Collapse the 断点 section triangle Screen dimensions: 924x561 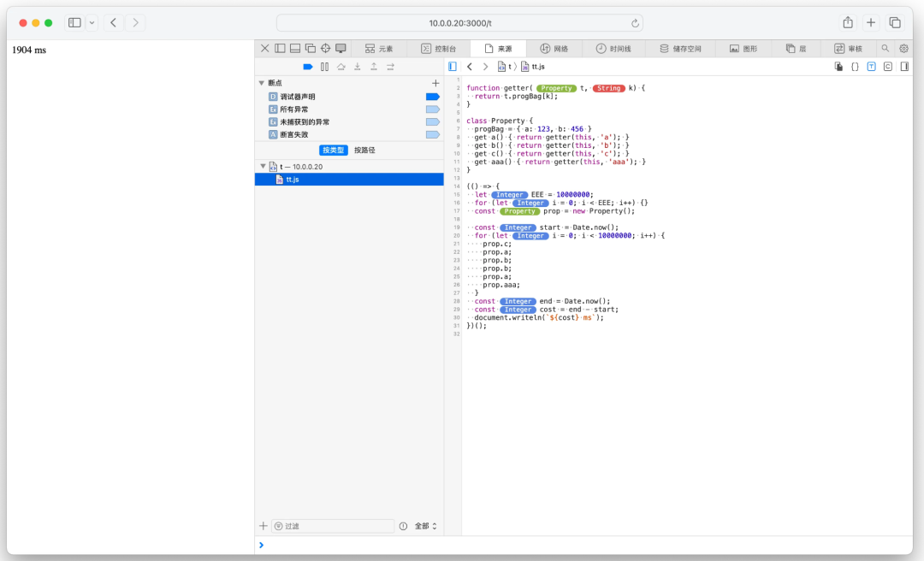pos(262,83)
